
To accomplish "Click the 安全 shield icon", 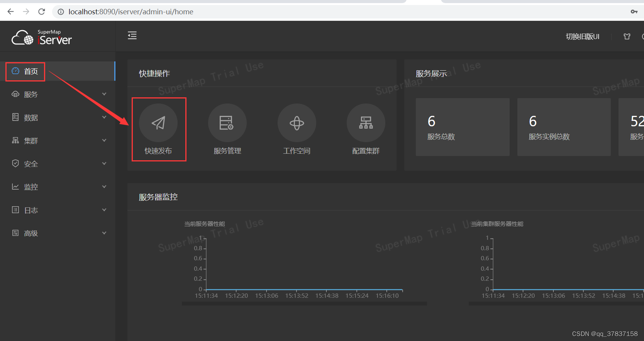I will [x=15, y=163].
